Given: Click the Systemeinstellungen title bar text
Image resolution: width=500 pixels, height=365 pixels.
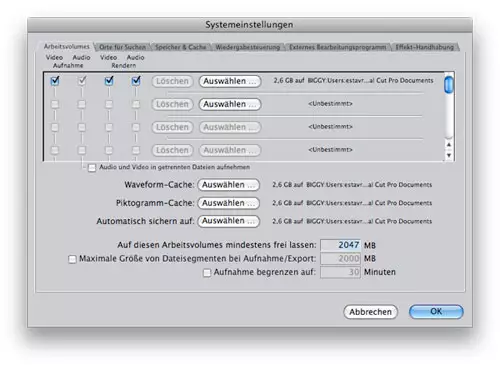Looking at the screenshot, I should tap(249, 25).
